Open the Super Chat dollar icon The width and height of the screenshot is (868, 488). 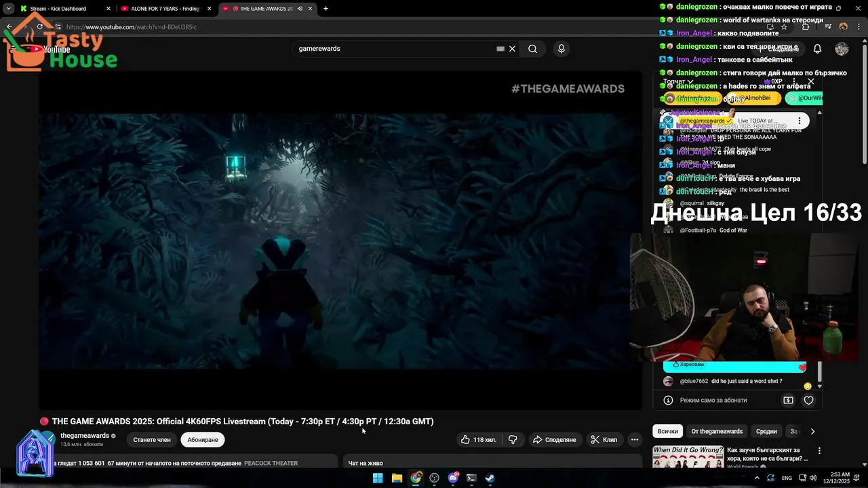(x=788, y=401)
